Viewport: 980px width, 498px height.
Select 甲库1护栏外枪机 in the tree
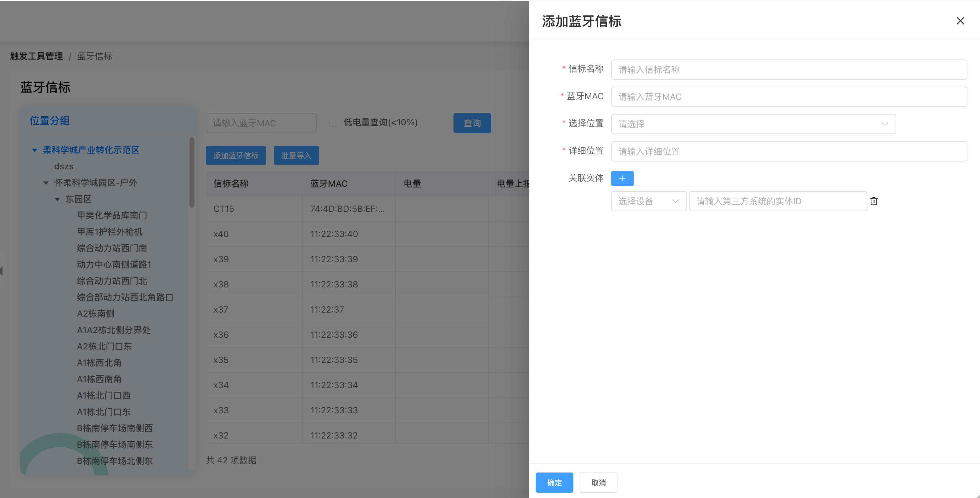[x=110, y=232]
